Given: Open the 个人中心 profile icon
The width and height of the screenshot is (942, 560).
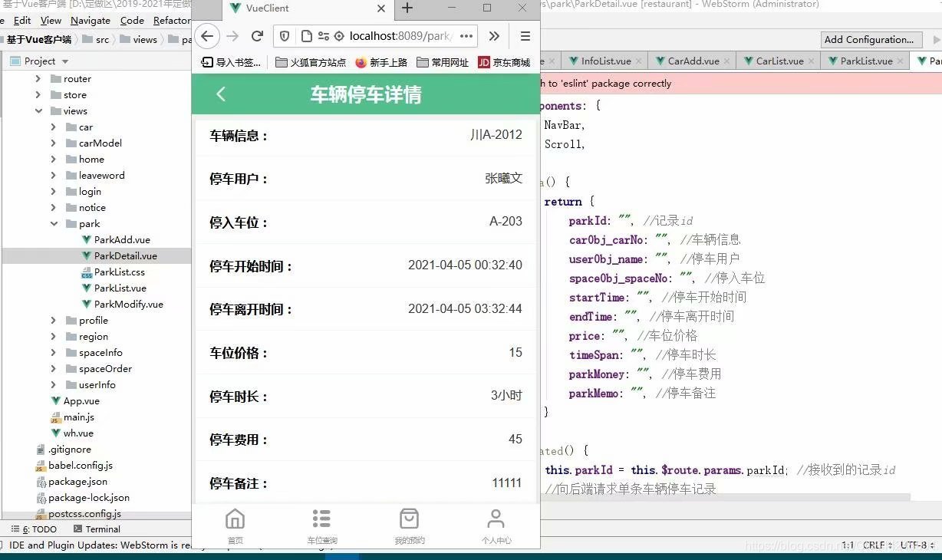Looking at the screenshot, I should (496, 519).
